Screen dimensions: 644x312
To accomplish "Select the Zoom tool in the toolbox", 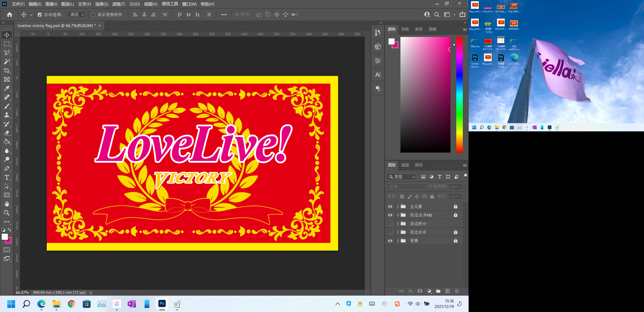I will pyautogui.click(x=7, y=213).
